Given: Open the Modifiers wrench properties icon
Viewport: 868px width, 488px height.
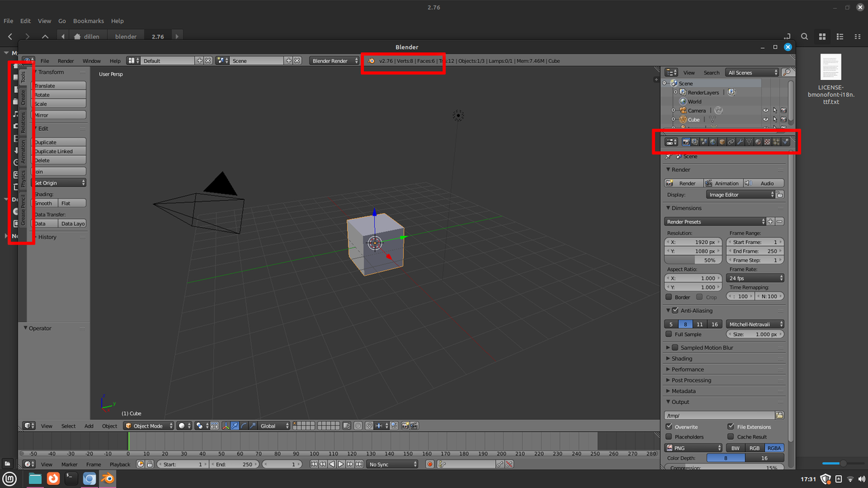Looking at the screenshot, I should tap(741, 142).
